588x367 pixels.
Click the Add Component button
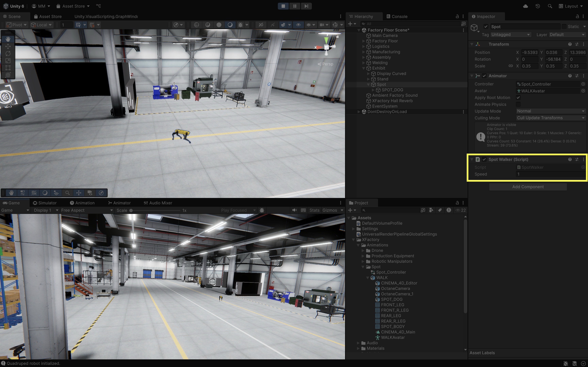528,187
